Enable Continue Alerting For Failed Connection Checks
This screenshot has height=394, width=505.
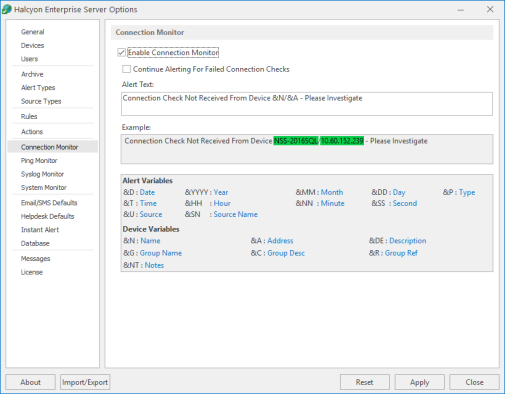pyautogui.click(x=126, y=69)
